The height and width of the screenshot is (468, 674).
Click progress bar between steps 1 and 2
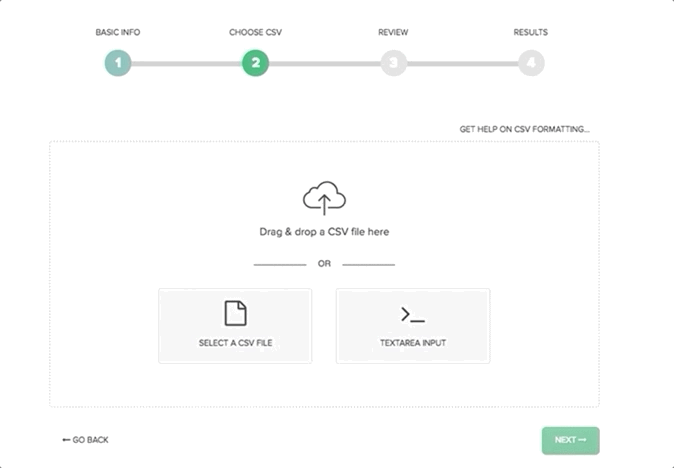point(186,64)
